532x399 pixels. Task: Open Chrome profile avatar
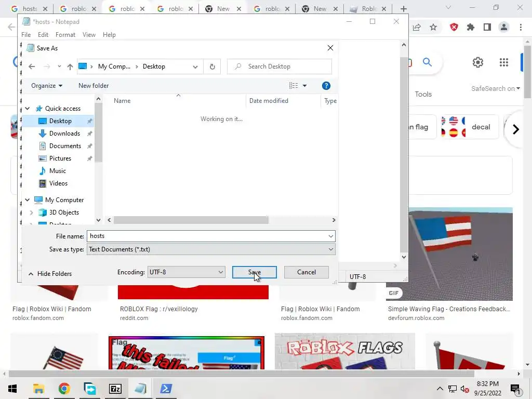[504, 27]
